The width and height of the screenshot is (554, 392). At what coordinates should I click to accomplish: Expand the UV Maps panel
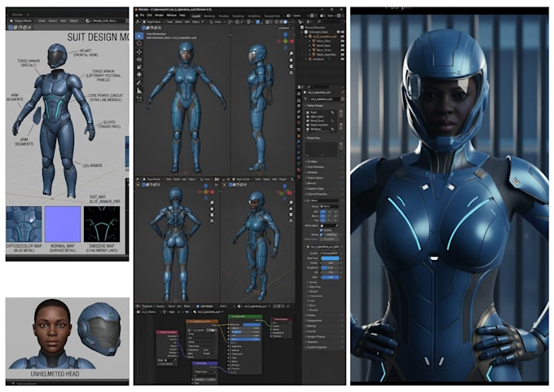312,162
